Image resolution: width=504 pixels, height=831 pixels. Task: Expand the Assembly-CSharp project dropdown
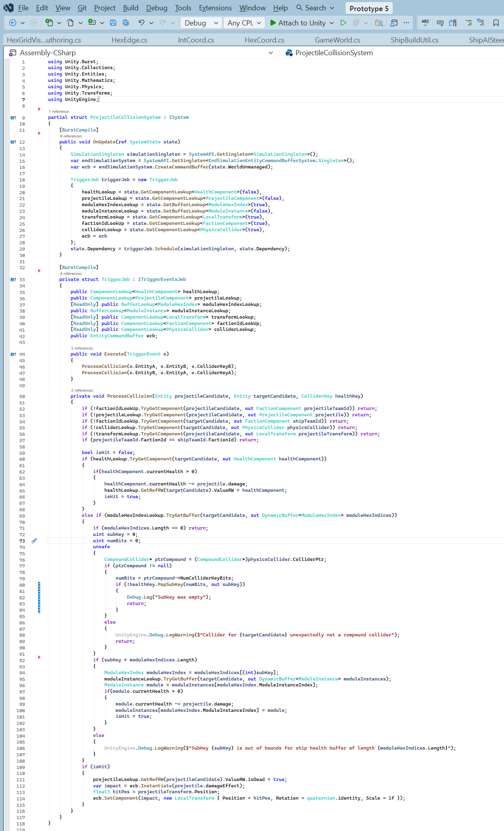tap(141, 52)
